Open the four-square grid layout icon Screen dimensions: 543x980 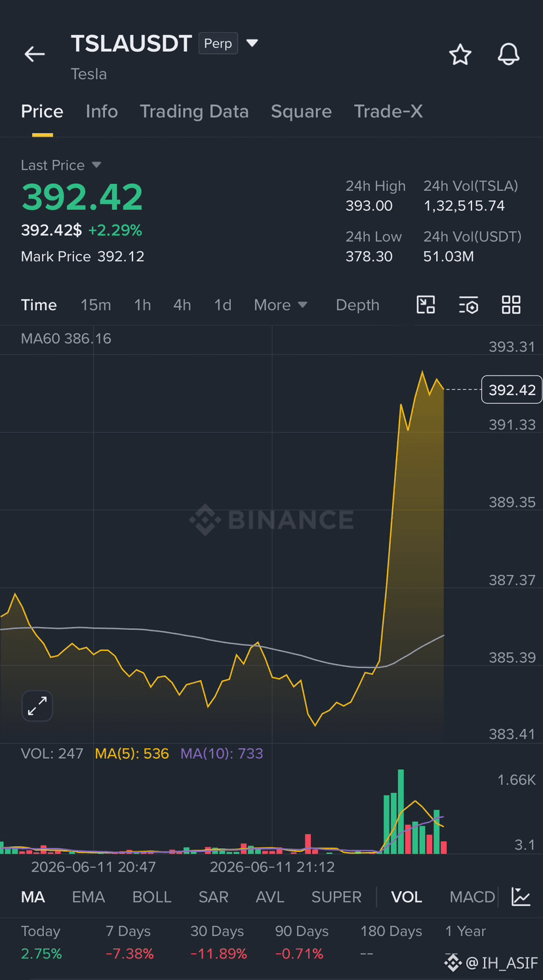[x=511, y=305]
